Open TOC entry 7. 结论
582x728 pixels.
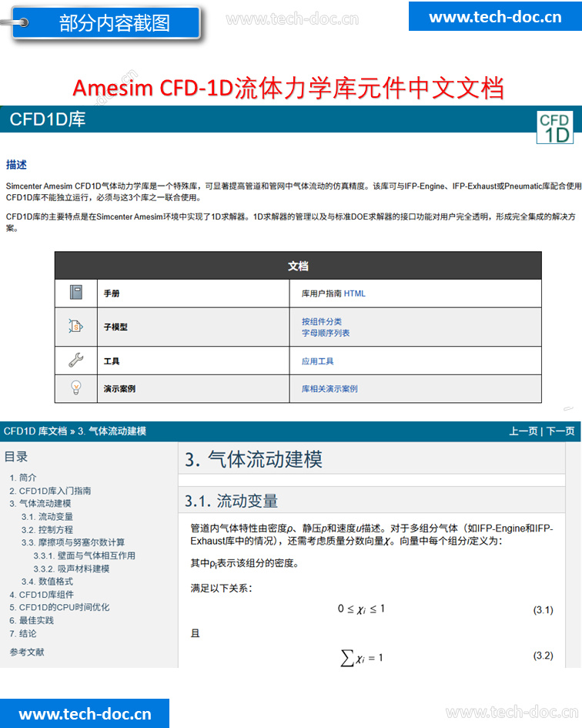[x=23, y=633]
